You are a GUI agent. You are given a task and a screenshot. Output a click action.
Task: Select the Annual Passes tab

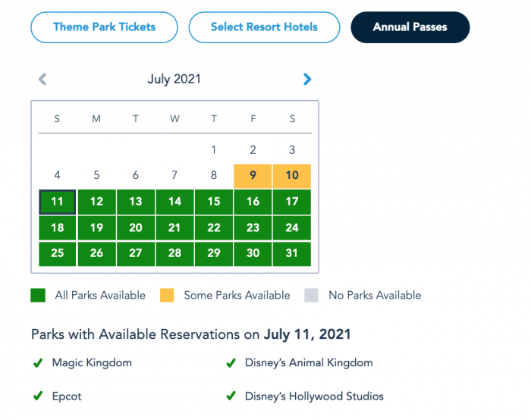coord(410,27)
